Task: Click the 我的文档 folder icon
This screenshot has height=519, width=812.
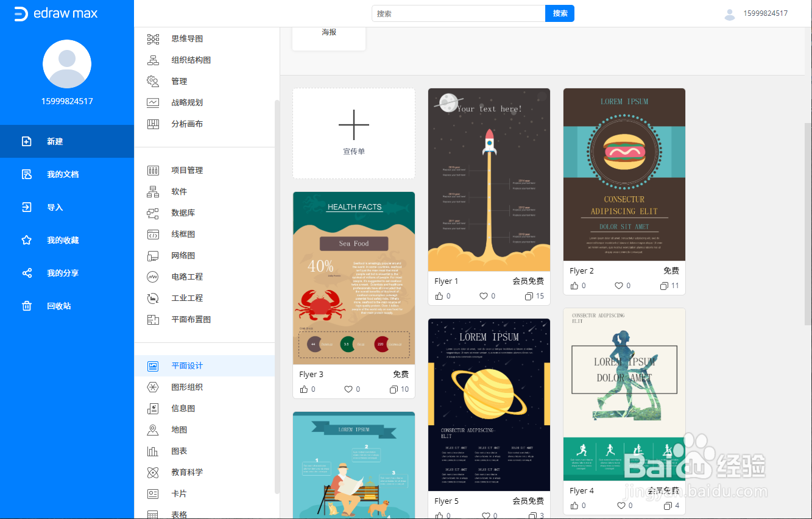Action: click(x=27, y=174)
